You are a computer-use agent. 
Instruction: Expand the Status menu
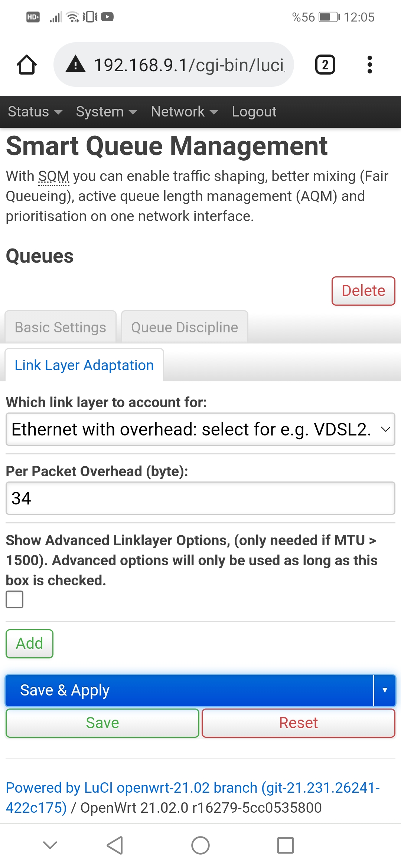[x=35, y=112]
